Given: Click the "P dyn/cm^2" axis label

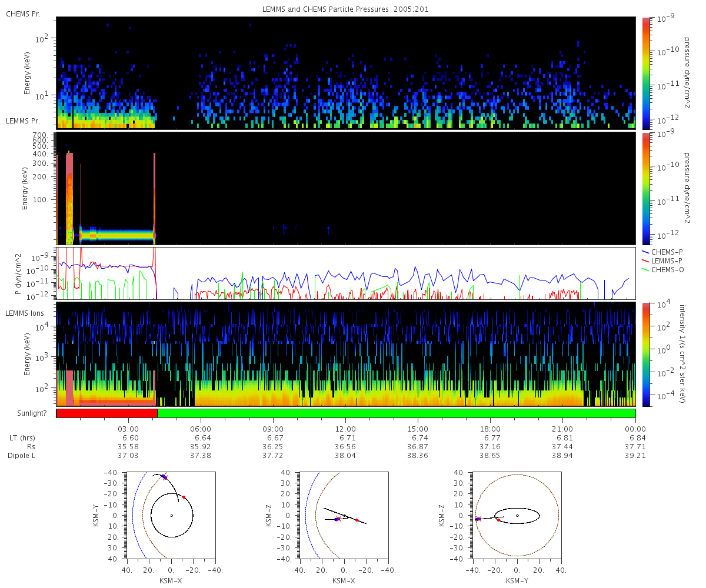Looking at the screenshot, I should (x=19, y=274).
